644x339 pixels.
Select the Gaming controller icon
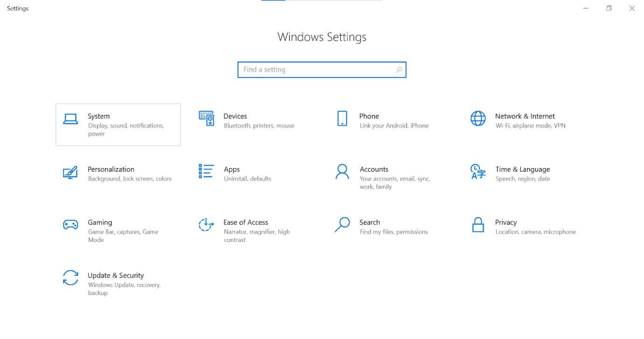[x=70, y=225]
